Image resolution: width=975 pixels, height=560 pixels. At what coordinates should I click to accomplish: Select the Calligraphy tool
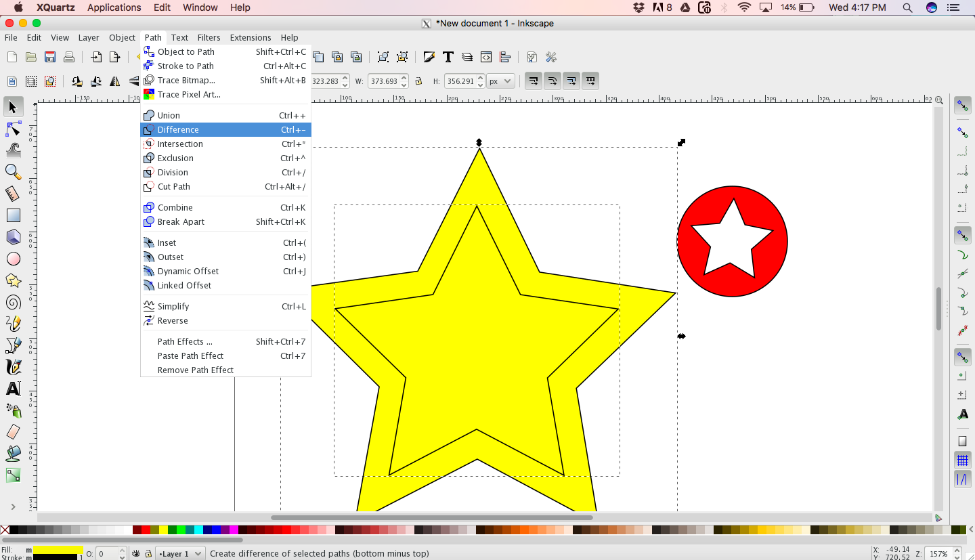[x=13, y=367]
